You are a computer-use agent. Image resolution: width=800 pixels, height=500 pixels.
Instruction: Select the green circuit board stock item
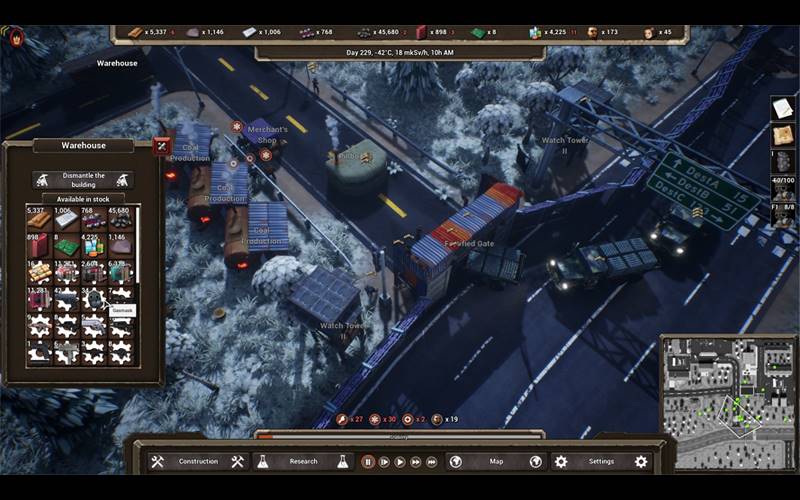coord(66,245)
